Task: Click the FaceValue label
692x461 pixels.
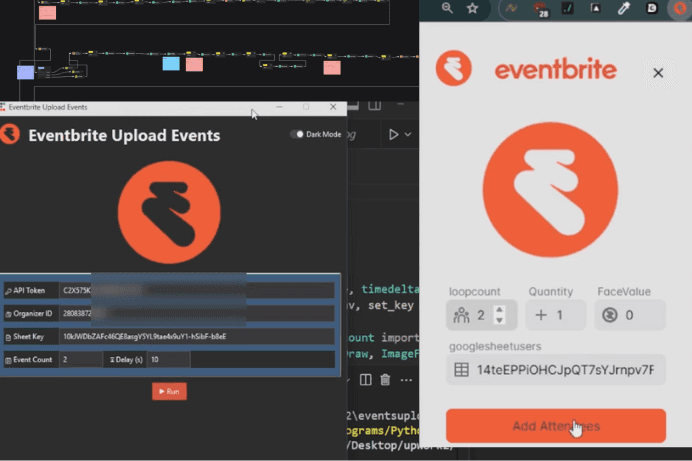Action: (624, 292)
